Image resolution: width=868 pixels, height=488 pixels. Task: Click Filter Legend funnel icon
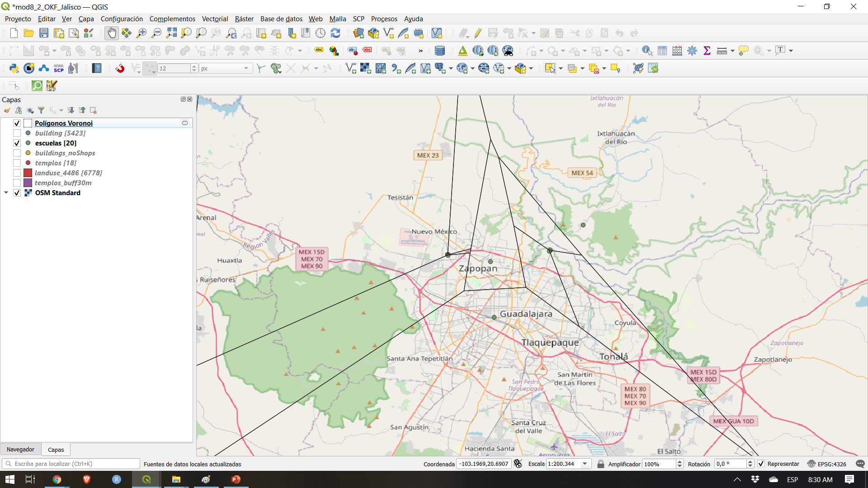41,110
